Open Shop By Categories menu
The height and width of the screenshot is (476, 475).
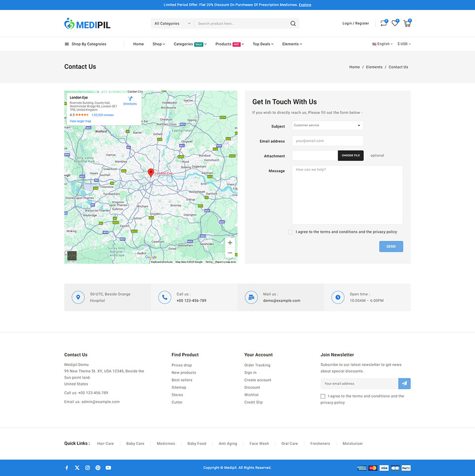pos(86,44)
